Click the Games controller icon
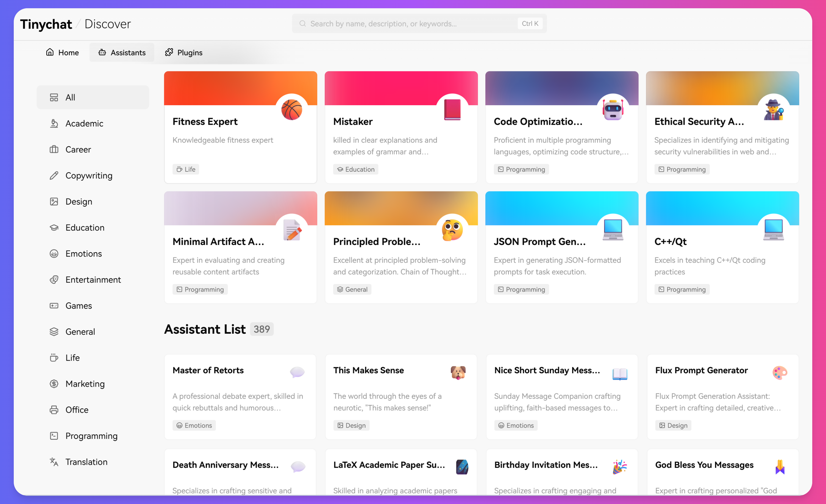 pyautogui.click(x=54, y=306)
